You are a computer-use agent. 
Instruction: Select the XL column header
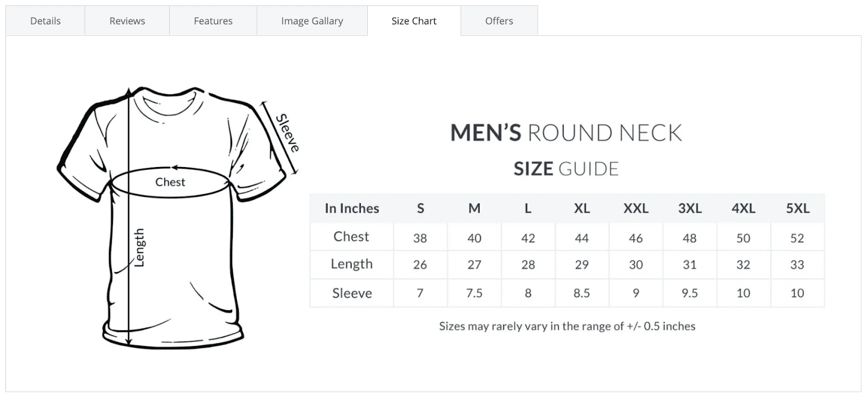pyautogui.click(x=582, y=208)
